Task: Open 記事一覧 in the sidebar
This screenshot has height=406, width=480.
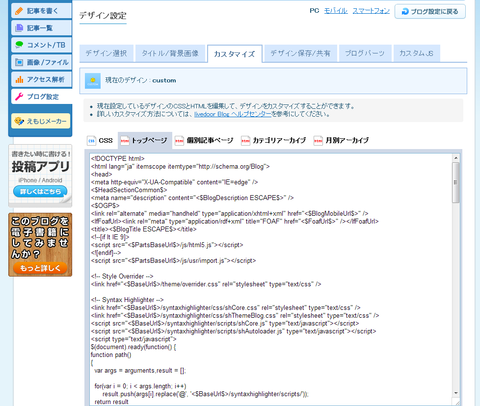Action: pos(42,28)
